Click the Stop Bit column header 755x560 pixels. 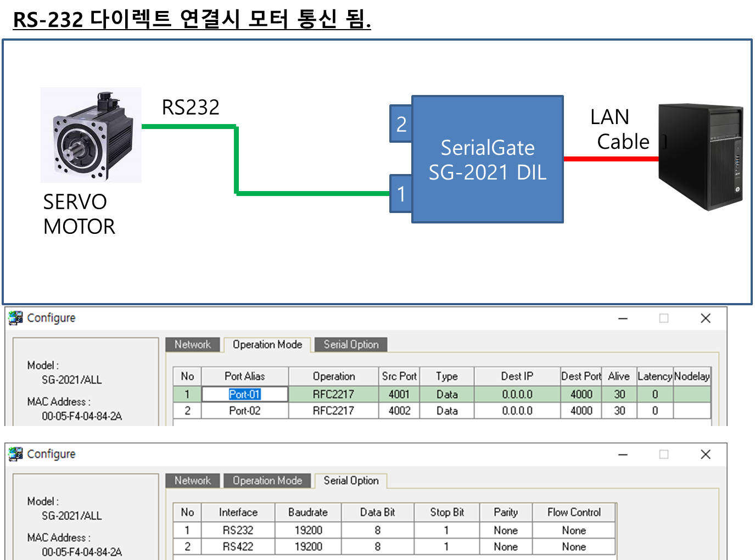[447, 512]
